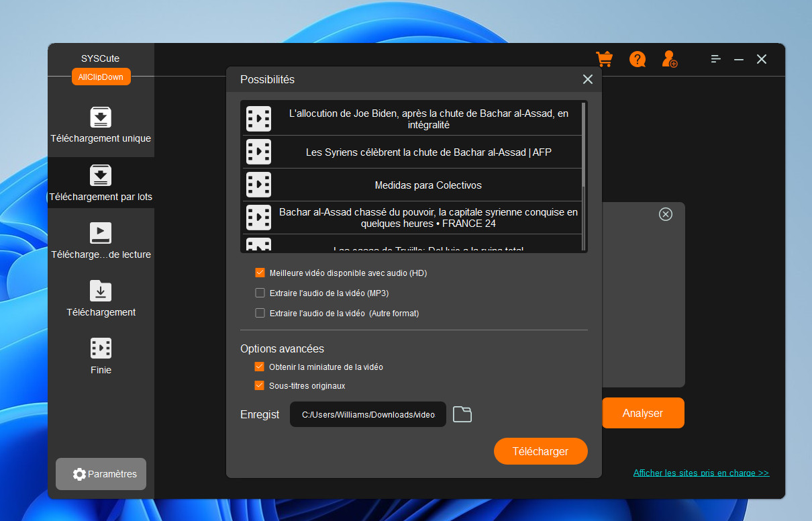Open the shopping cart purchase icon
812x521 pixels.
click(604, 59)
